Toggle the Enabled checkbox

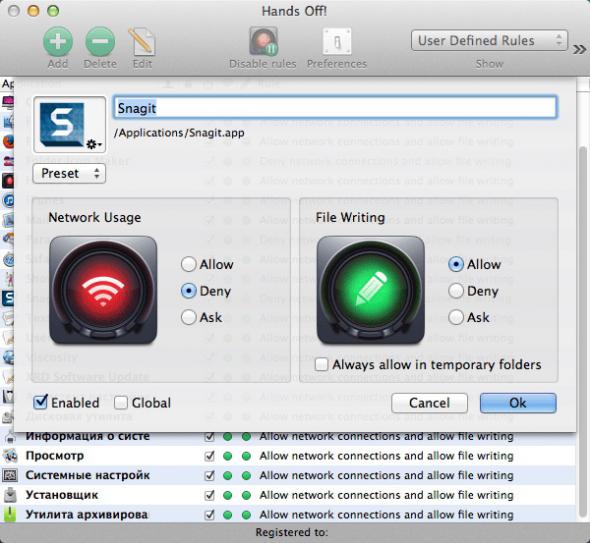(40, 402)
